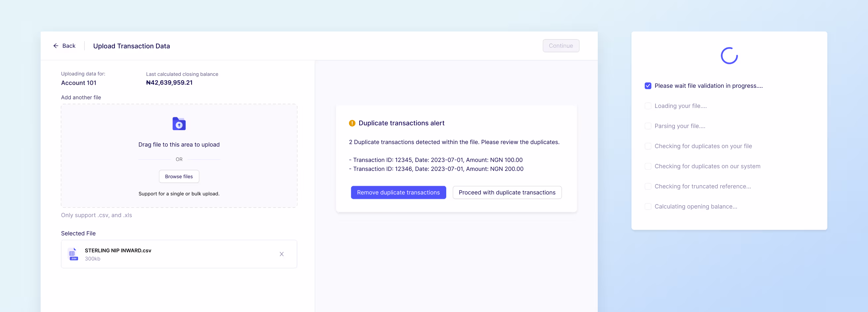Check the 'Parsing your file' checkbox
868x312 pixels.
(648, 126)
